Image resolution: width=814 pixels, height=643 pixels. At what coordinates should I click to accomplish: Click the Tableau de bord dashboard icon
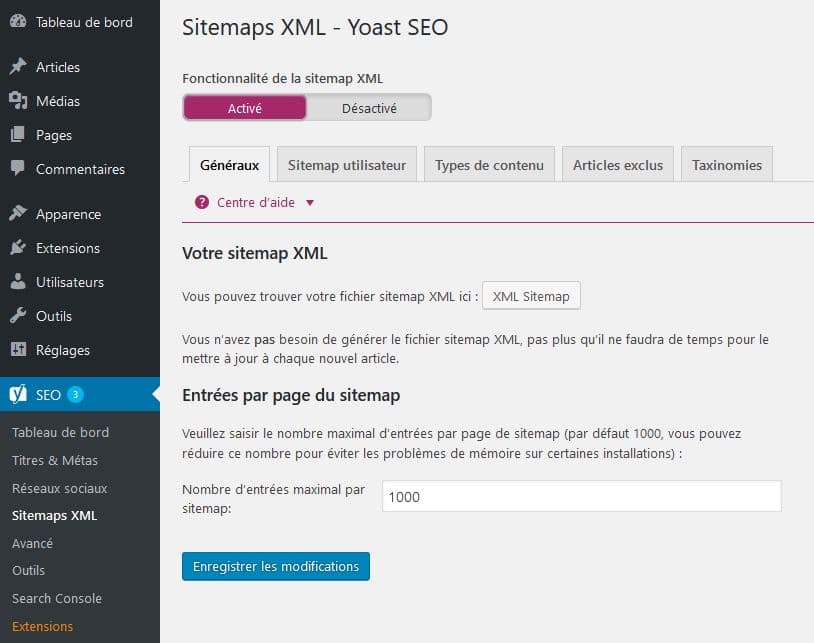click(x=18, y=22)
